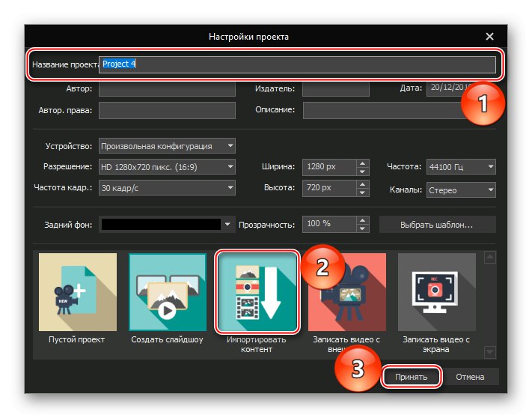Click the Импортировать контент label
The width and height of the screenshot is (532, 418).
(257, 345)
